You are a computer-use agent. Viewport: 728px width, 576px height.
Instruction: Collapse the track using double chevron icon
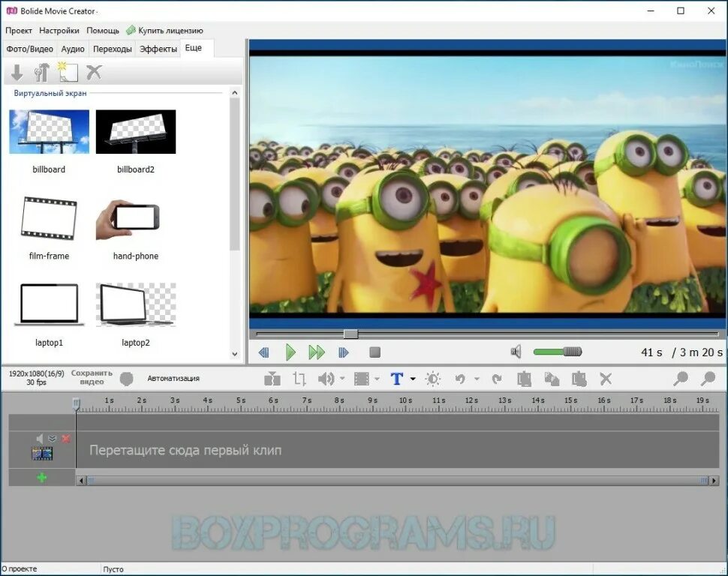53,438
